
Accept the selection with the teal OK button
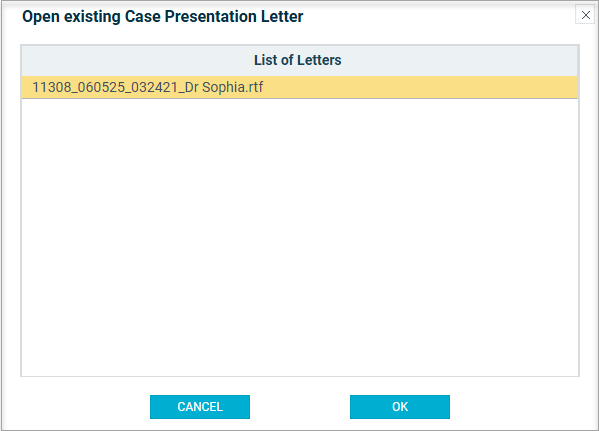coord(400,407)
